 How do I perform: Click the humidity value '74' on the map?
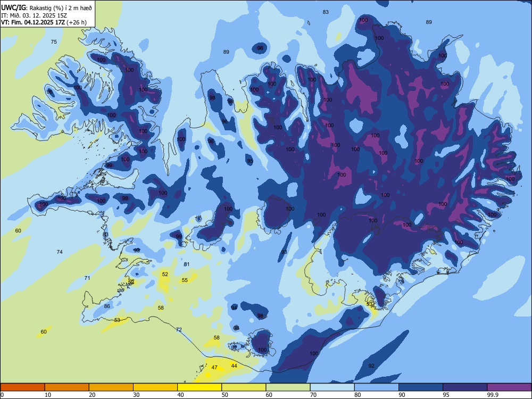click(60, 252)
